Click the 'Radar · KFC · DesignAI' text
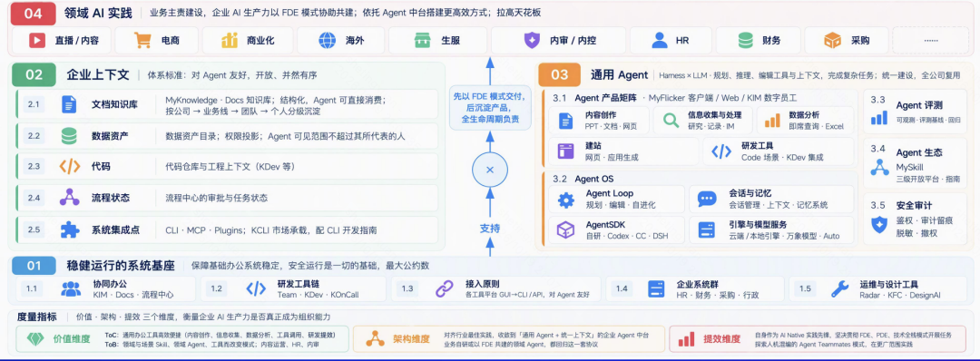Image resolution: width=980 pixels, height=361 pixels. pos(900,295)
